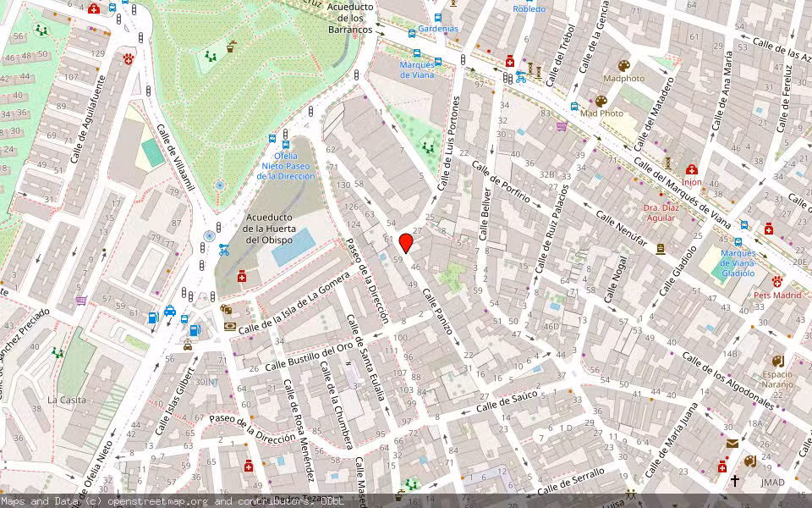812x508 pixels.
Task: Click the Calle de Ruiz Palacios label
Action: pos(551,229)
